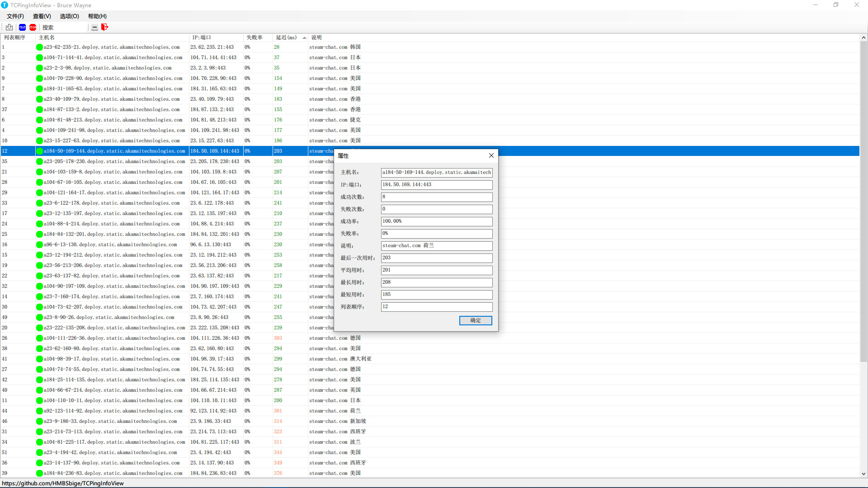
Task: Open the 帮助(H) menu
Action: [x=97, y=16]
